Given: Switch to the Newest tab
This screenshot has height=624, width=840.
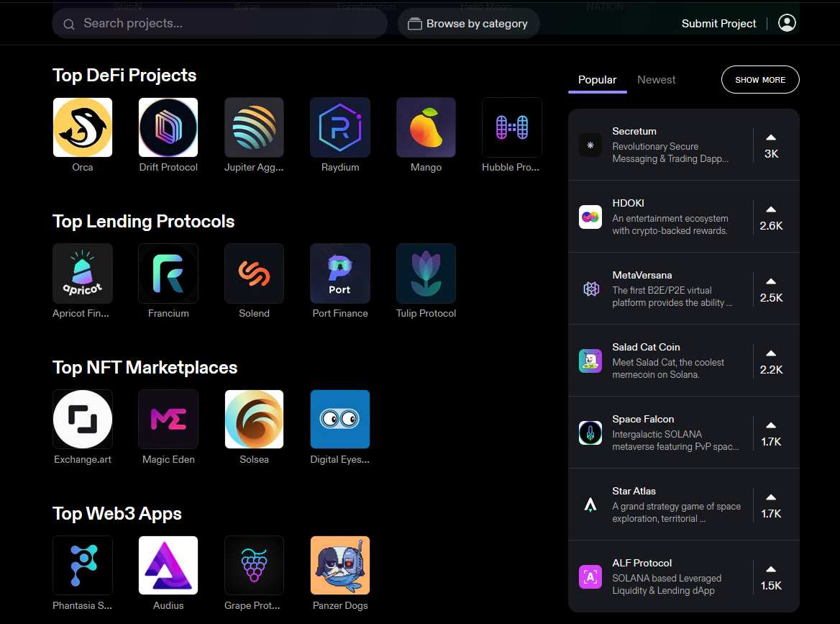Looking at the screenshot, I should click(656, 80).
